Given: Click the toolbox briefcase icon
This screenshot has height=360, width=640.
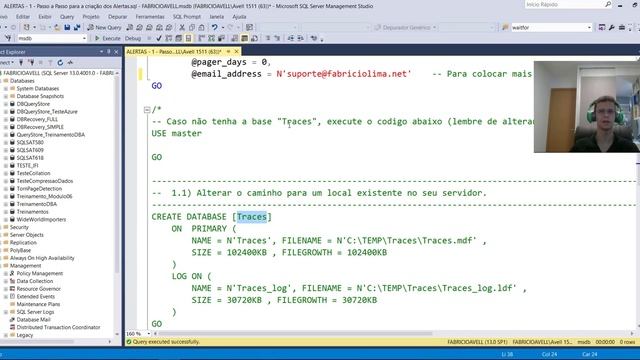Looking at the screenshot, I should click(x=622, y=27).
